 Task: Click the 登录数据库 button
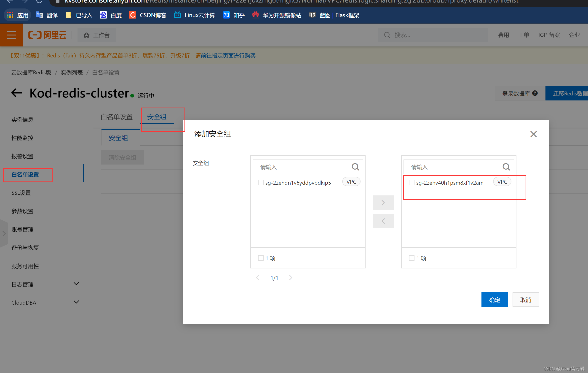click(520, 93)
